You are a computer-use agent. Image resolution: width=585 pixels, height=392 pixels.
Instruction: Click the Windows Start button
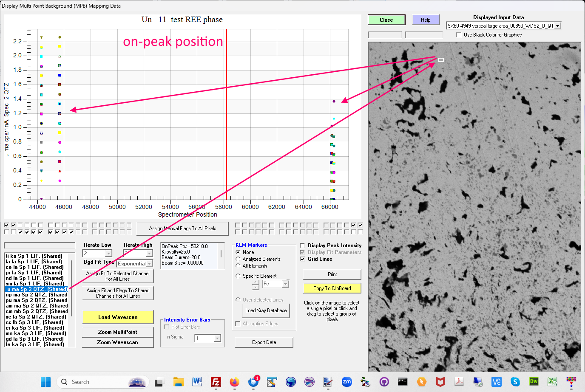(x=45, y=382)
